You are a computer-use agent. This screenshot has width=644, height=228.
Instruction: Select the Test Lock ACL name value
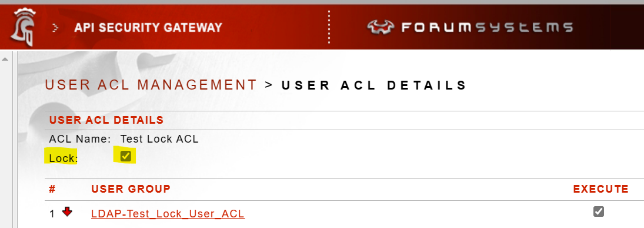(x=159, y=139)
